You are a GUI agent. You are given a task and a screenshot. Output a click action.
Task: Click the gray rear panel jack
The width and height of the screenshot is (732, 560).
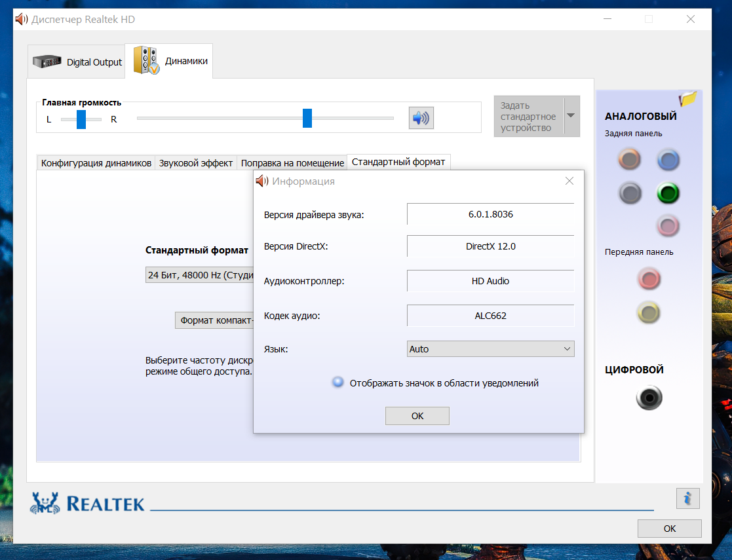[x=630, y=193]
